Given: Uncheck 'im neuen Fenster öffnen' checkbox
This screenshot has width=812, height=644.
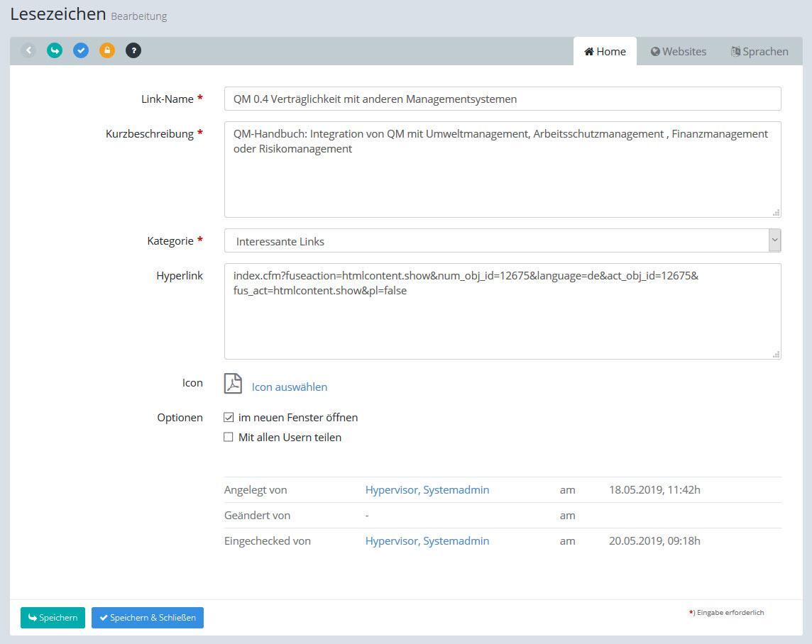Looking at the screenshot, I should pyautogui.click(x=229, y=418).
